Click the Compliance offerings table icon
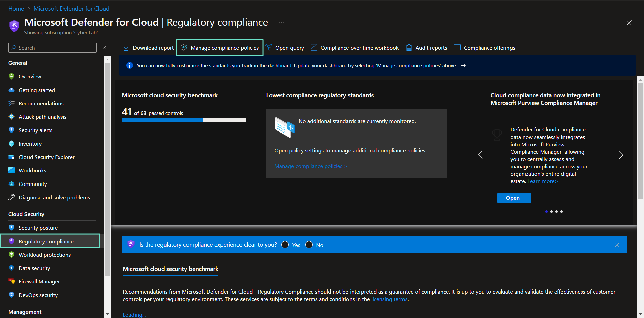644x318 pixels. click(x=457, y=47)
